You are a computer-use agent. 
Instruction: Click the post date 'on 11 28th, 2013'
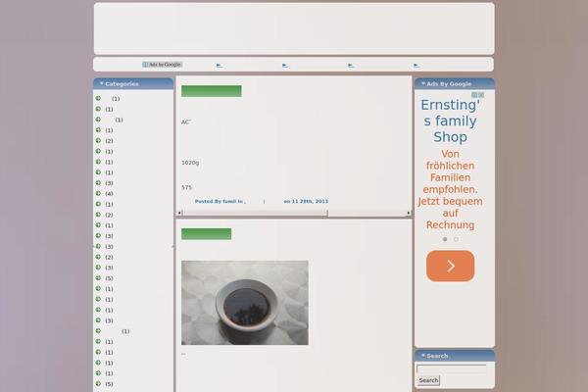tap(306, 202)
